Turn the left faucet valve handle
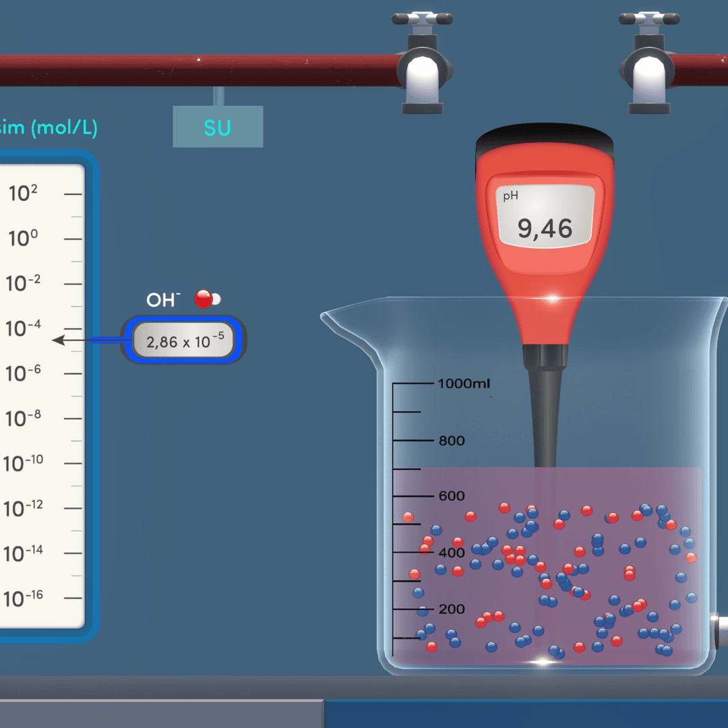 point(423,18)
